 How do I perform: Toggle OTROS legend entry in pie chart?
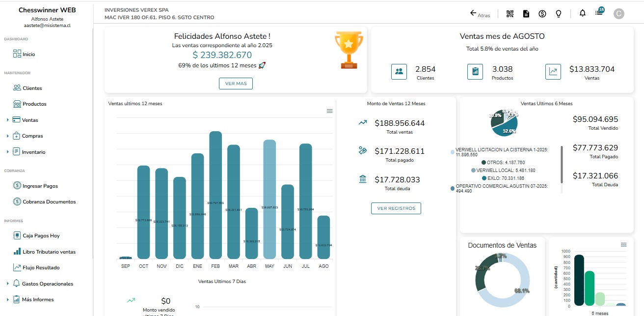504,162
